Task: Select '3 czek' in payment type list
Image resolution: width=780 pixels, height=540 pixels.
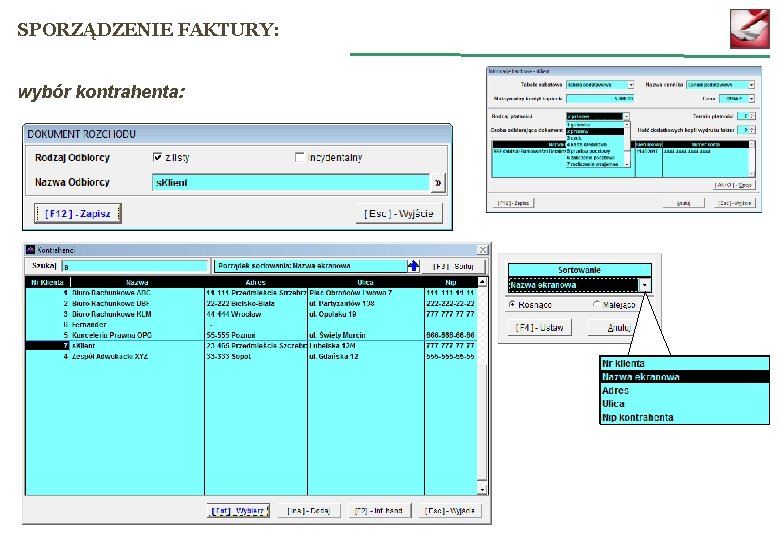Action: click(595, 138)
